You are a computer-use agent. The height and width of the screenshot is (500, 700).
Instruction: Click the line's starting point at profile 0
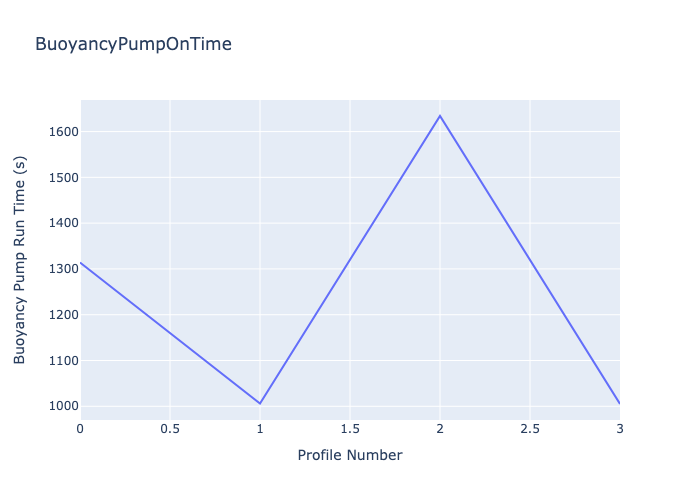(x=81, y=263)
